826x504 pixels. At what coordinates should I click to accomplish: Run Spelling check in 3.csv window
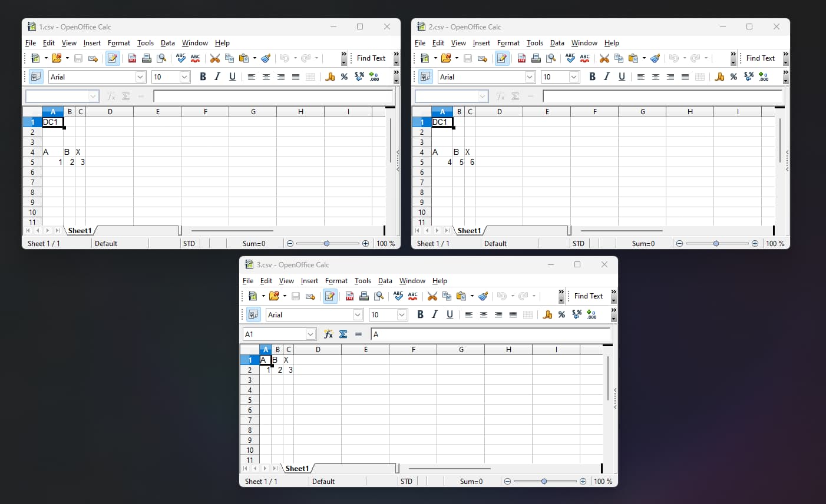click(398, 296)
